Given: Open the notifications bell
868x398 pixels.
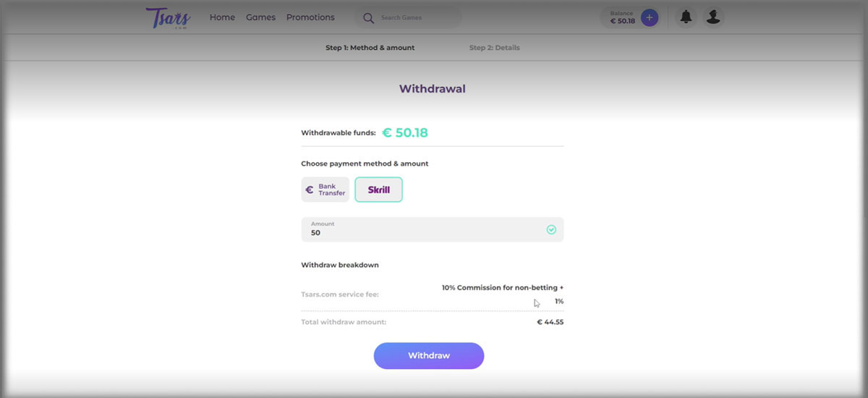Looking at the screenshot, I should pos(685,17).
